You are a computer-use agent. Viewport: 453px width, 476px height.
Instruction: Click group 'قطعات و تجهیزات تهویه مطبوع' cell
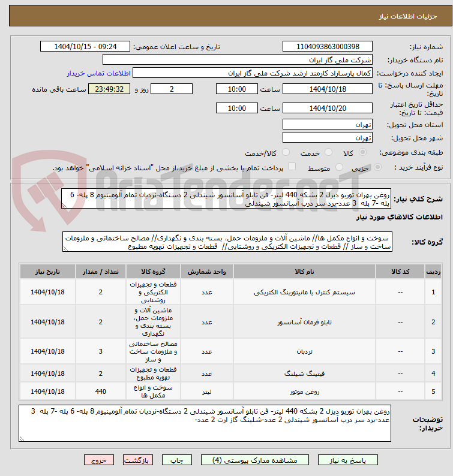(x=153, y=373)
